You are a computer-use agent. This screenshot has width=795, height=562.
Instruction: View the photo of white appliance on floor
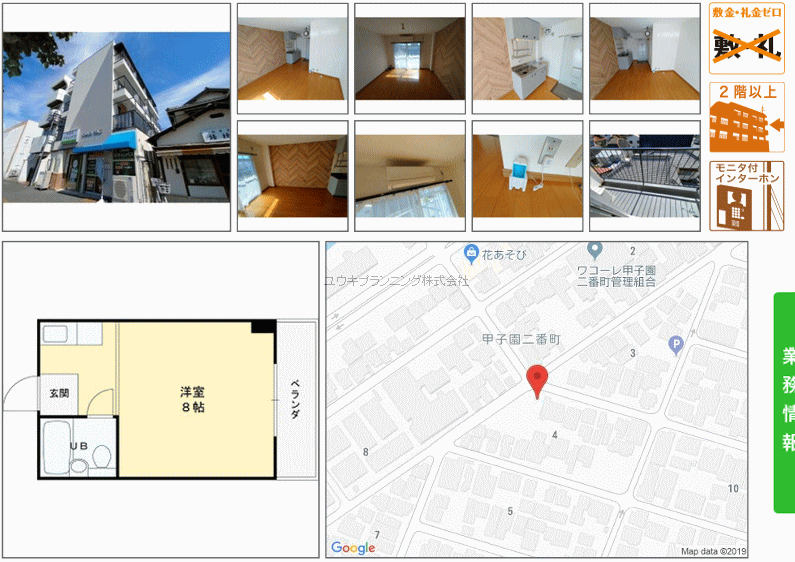[527, 176]
